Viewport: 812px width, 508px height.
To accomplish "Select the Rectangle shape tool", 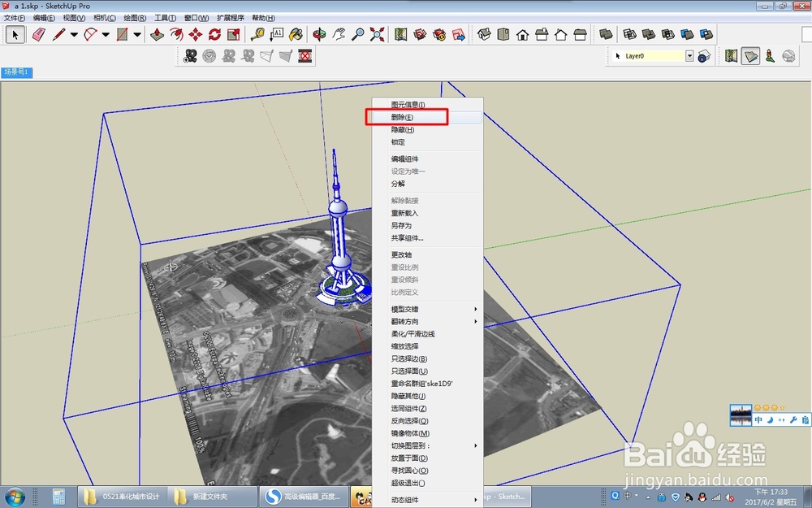I will tap(123, 35).
